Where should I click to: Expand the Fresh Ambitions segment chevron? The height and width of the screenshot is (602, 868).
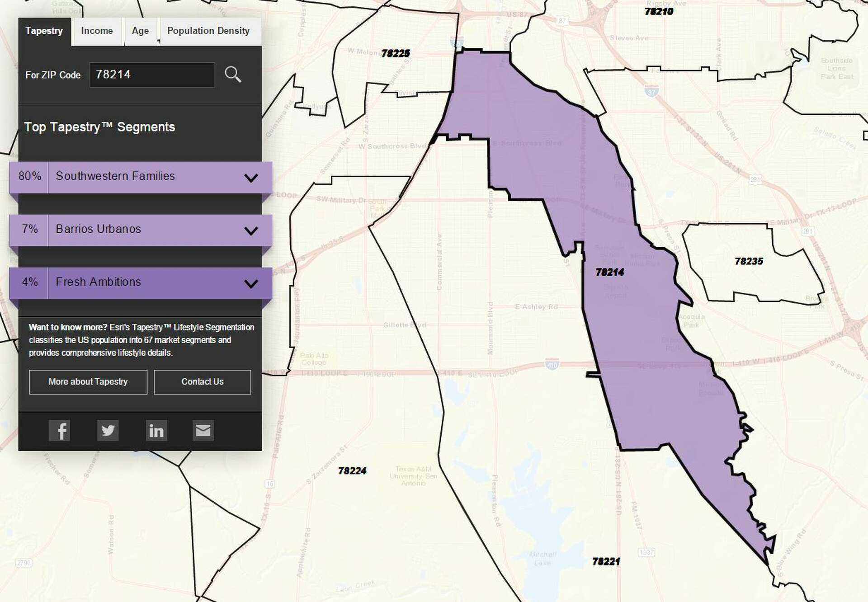(251, 283)
